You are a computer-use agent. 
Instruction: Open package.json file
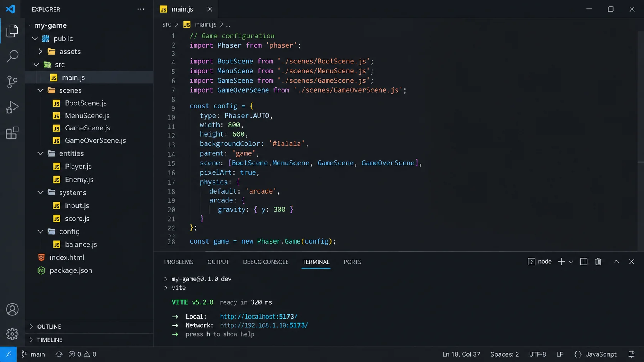[x=70, y=270]
